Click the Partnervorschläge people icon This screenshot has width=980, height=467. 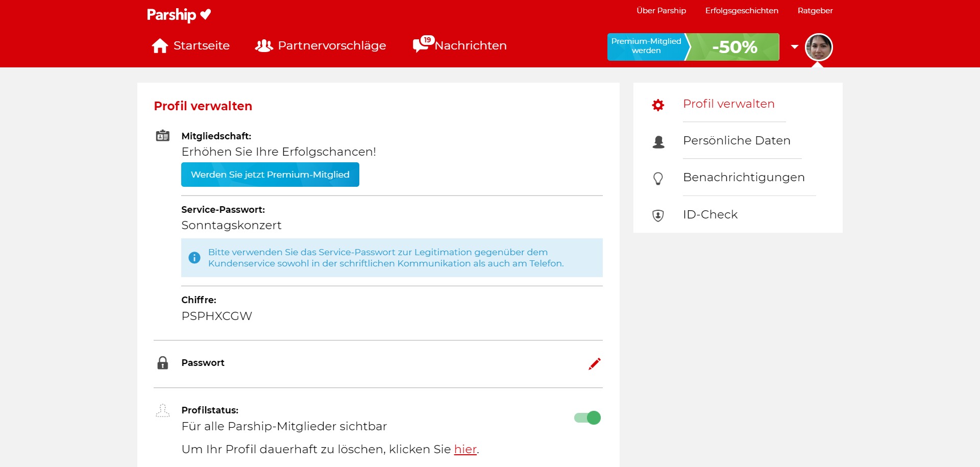[263, 45]
